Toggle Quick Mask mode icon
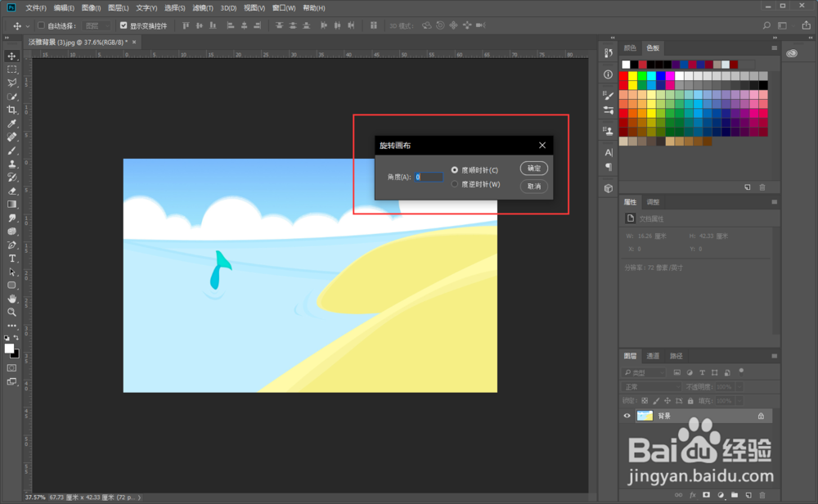This screenshot has height=504, width=818. (x=11, y=368)
